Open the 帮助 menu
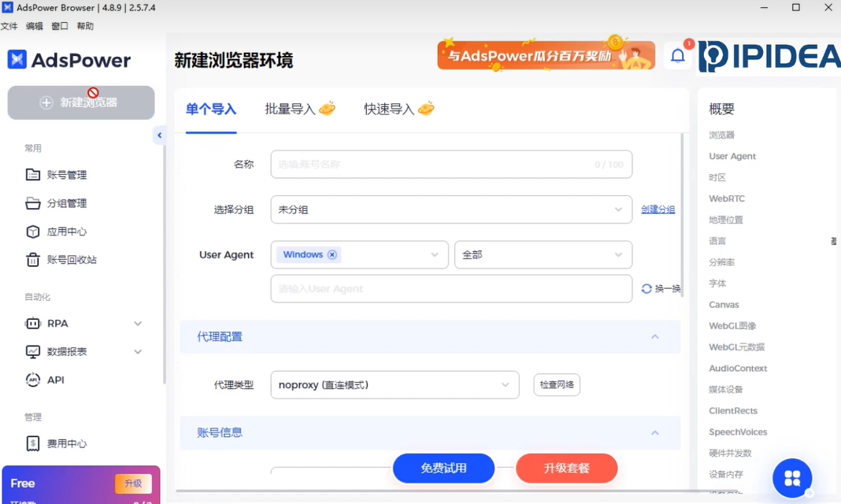The height and width of the screenshot is (504, 841). point(85,26)
